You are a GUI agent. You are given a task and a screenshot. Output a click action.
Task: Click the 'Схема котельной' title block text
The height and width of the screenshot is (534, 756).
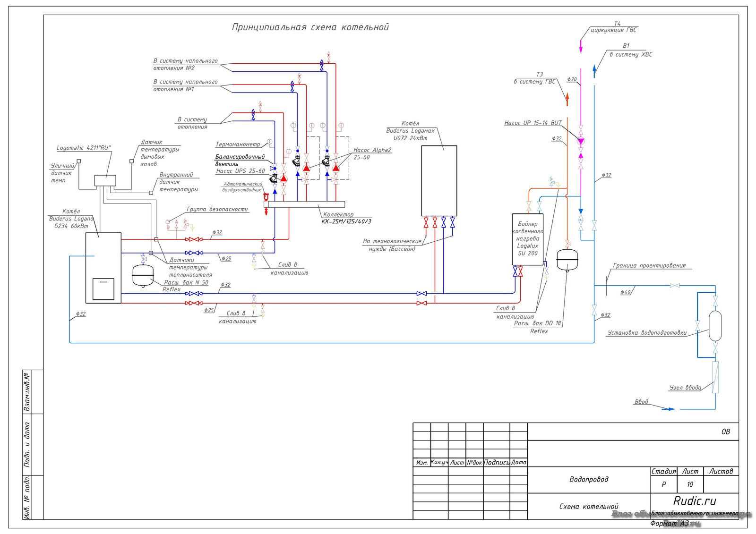click(589, 507)
